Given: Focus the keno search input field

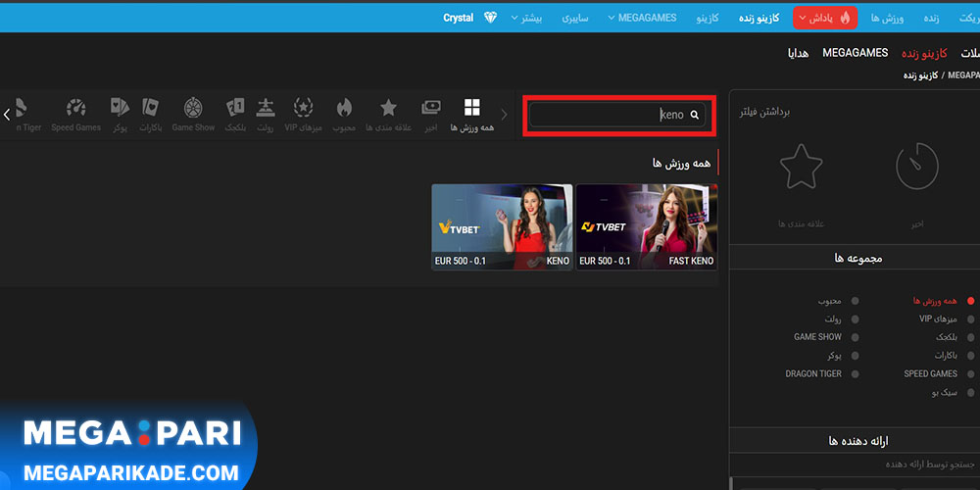Looking at the screenshot, I should pyautogui.click(x=616, y=115).
